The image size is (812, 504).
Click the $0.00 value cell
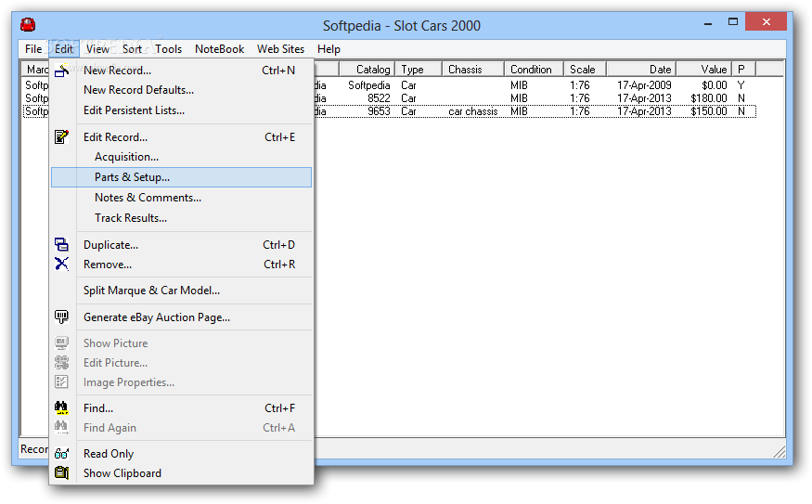coord(715,85)
